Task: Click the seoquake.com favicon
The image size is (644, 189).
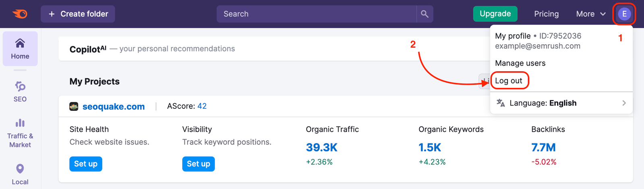Action: point(74,106)
